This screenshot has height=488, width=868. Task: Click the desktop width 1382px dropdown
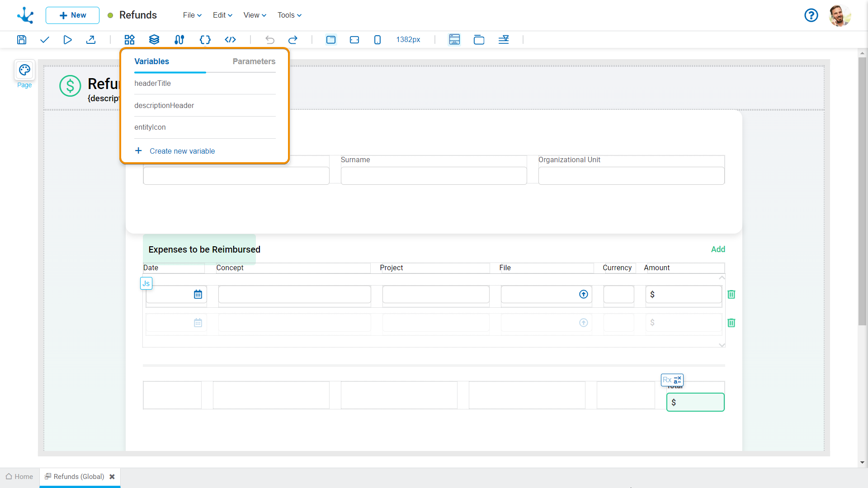tap(408, 40)
